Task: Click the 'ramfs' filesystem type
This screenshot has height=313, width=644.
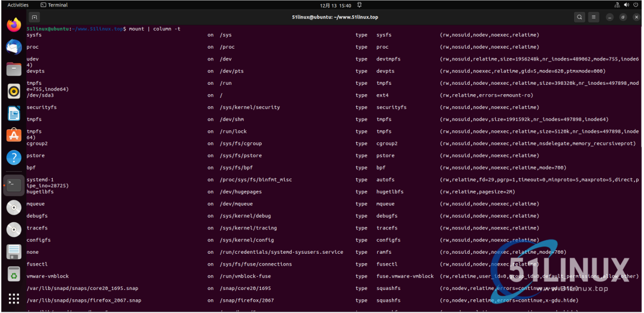Action: point(384,252)
